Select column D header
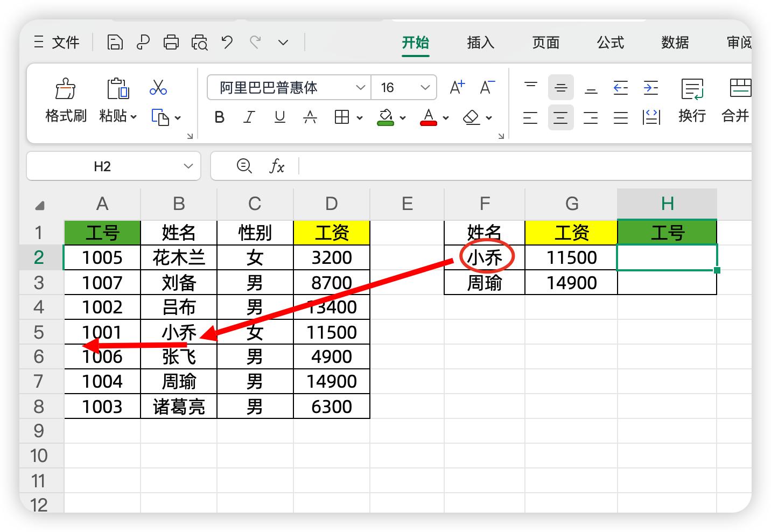The height and width of the screenshot is (532, 771). pos(332,204)
